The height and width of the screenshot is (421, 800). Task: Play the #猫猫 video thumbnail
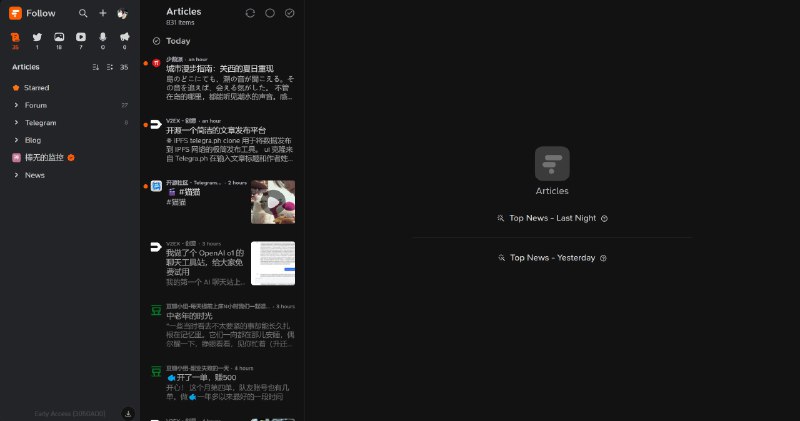(272, 201)
